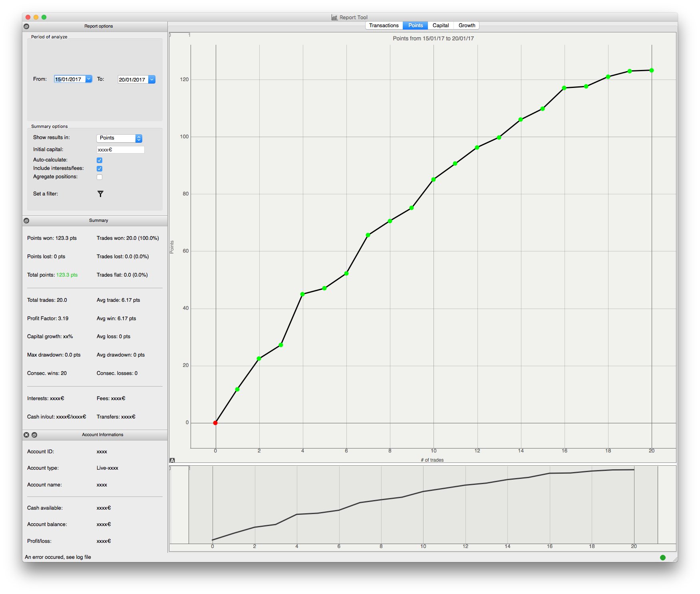The width and height of the screenshot is (700, 594).
Task: Click the 'Consec. wins: 20' statistic
Action: click(x=47, y=373)
